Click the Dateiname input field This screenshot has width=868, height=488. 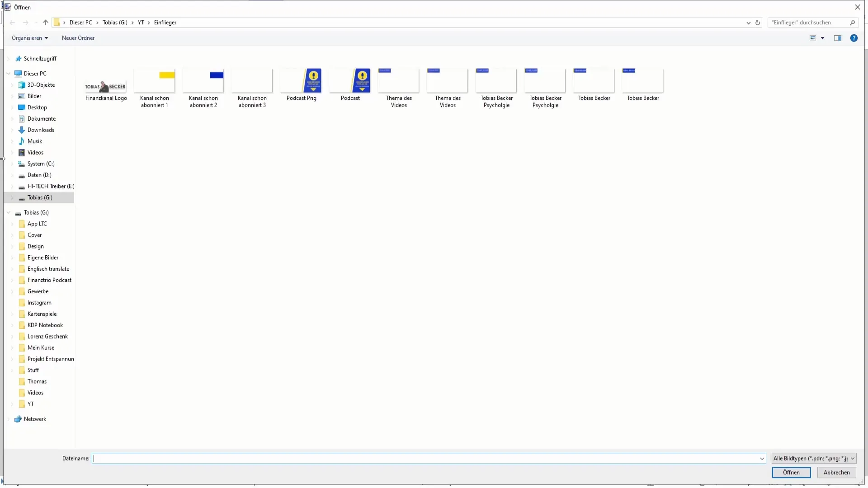coord(429,458)
